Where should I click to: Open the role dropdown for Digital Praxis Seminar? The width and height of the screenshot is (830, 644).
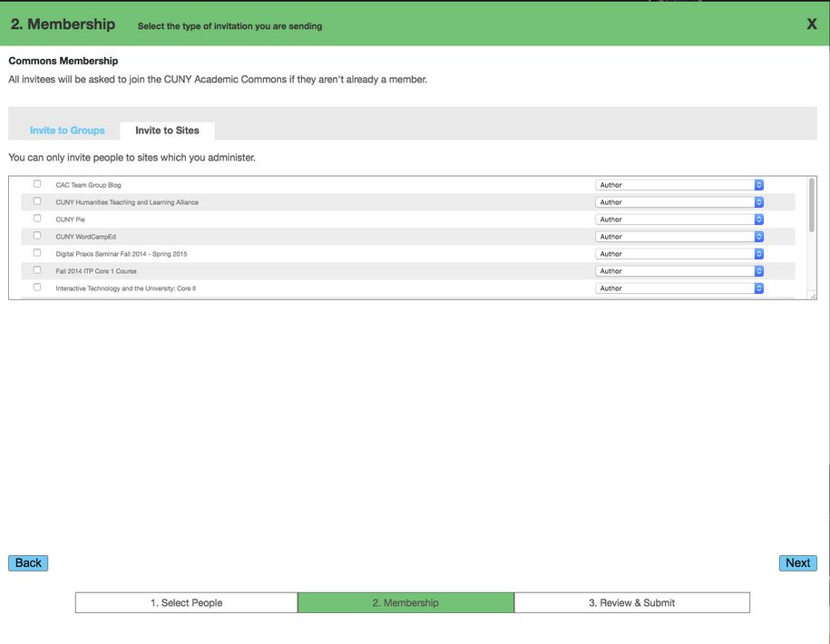pyautogui.click(x=679, y=253)
